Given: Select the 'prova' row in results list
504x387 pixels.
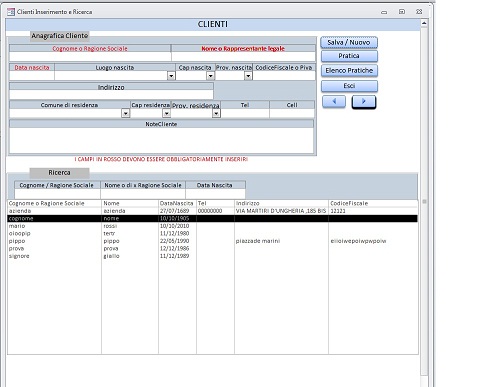Looking at the screenshot, I should [213, 249].
